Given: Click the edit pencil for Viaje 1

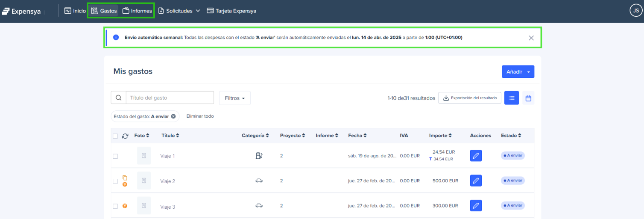Looking at the screenshot, I should [x=476, y=156].
